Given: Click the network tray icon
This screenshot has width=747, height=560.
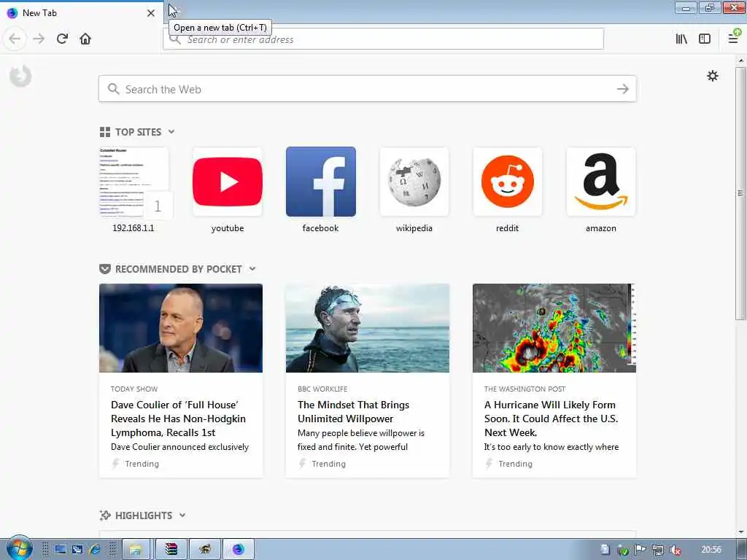Looking at the screenshot, I should [x=658, y=550].
